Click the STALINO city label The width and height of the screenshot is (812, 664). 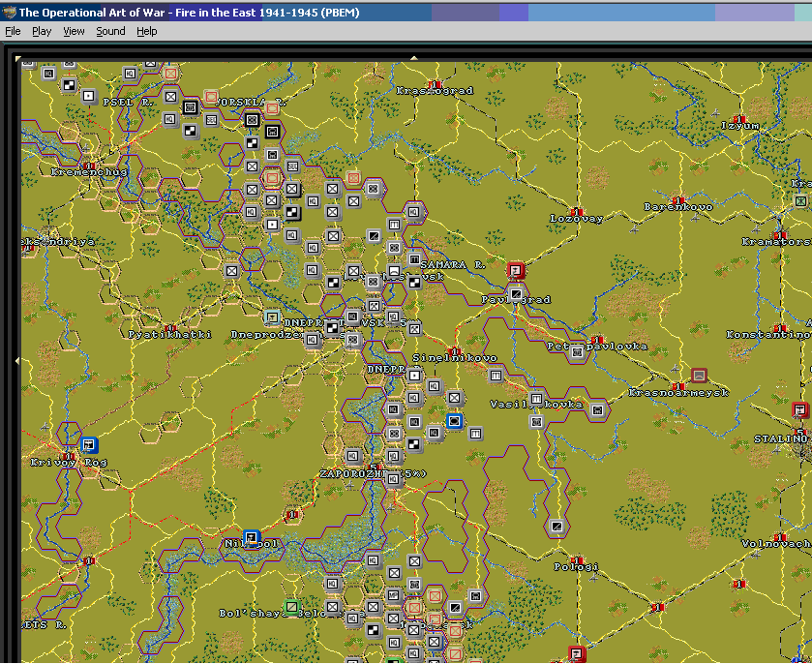pyautogui.click(x=781, y=439)
